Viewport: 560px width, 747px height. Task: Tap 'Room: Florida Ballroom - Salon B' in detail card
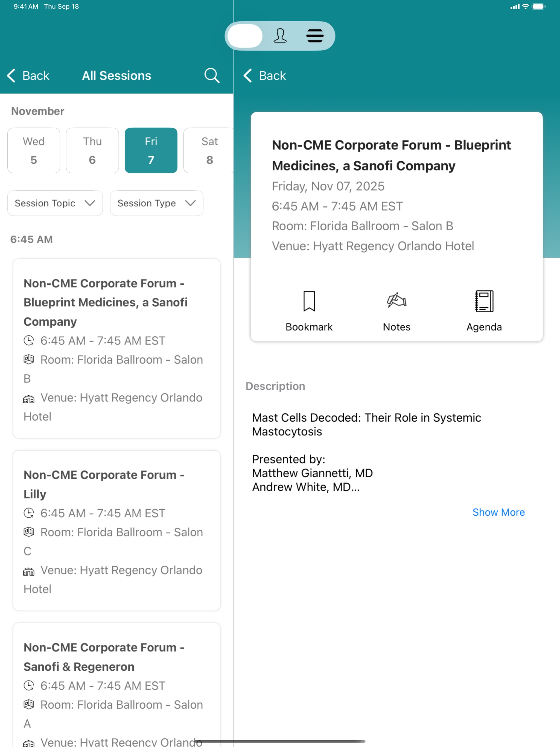(362, 226)
